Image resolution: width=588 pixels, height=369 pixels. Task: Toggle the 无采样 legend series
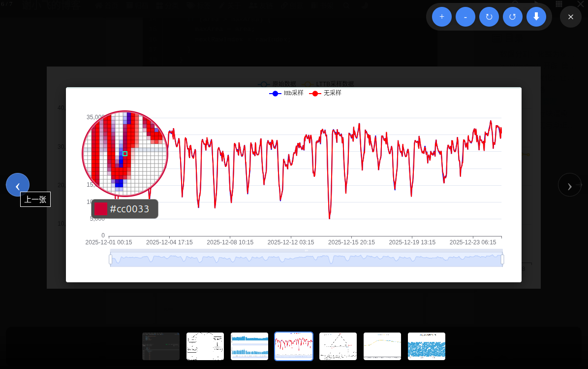(x=326, y=93)
